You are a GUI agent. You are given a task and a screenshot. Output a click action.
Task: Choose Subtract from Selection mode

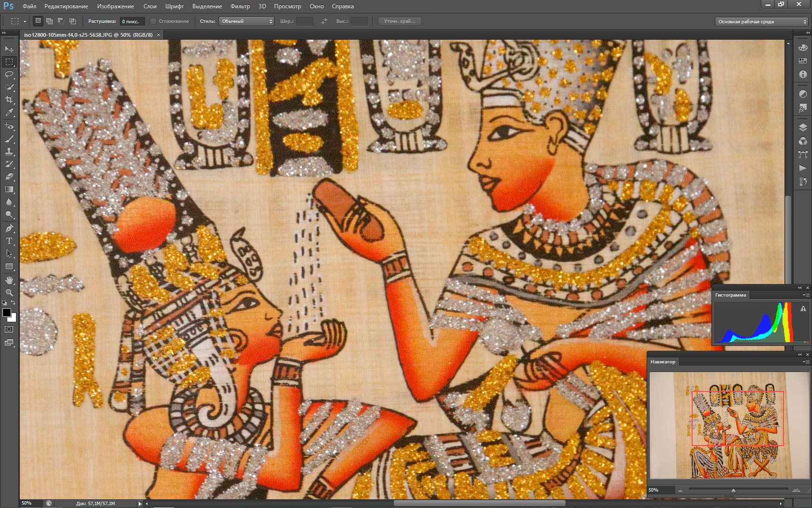click(61, 21)
